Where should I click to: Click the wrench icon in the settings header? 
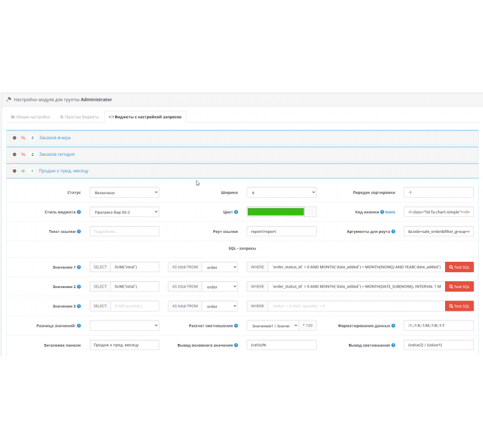pos(8,99)
